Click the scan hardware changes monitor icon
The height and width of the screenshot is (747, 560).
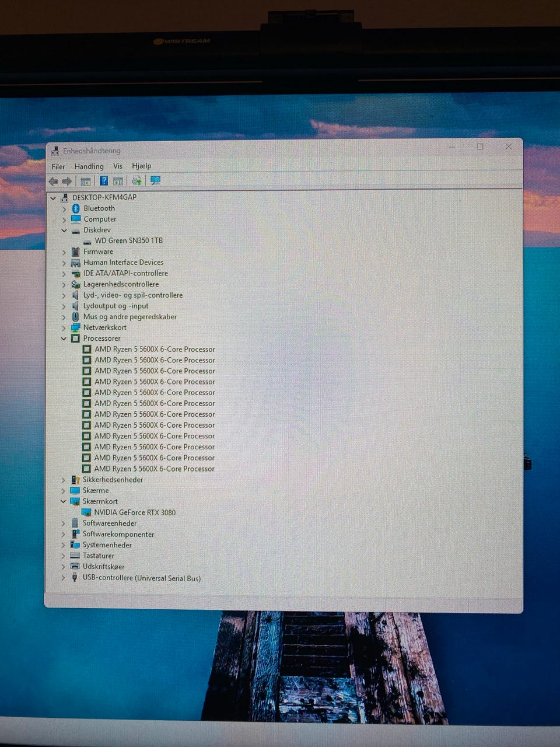click(x=155, y=181)
